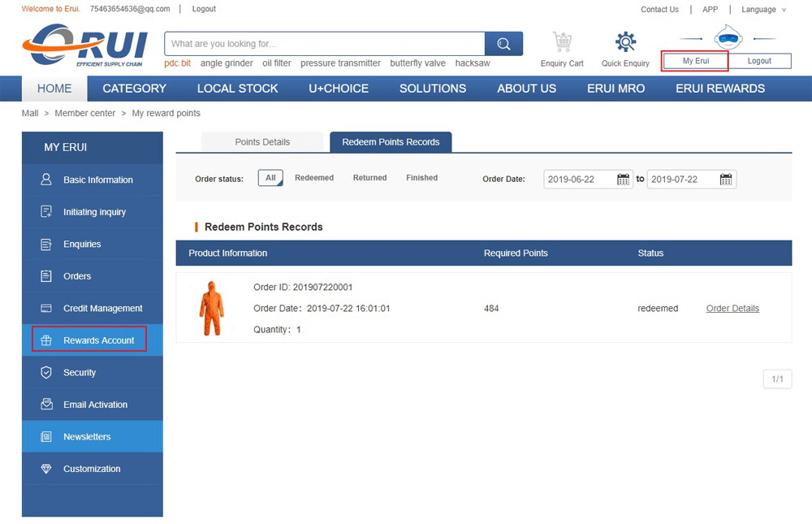The width and height of the screenshot is (812, 524).
Task: Open Newsletters in sidebar
Action: pyautogui.click(x=93, y=437)
